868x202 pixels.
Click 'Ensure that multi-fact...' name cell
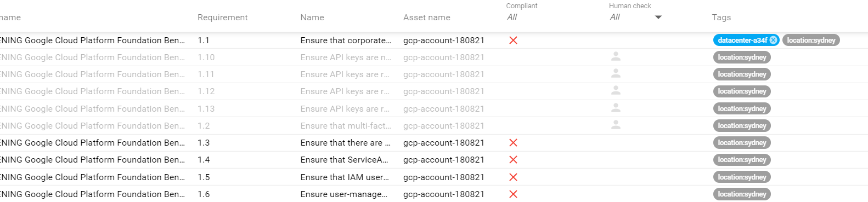(346, 125)
